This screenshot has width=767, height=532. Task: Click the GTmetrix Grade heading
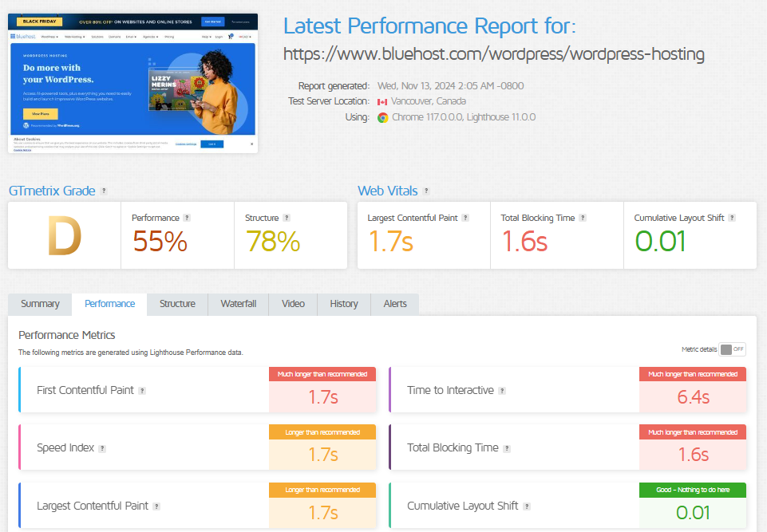(x=52, y=191)
